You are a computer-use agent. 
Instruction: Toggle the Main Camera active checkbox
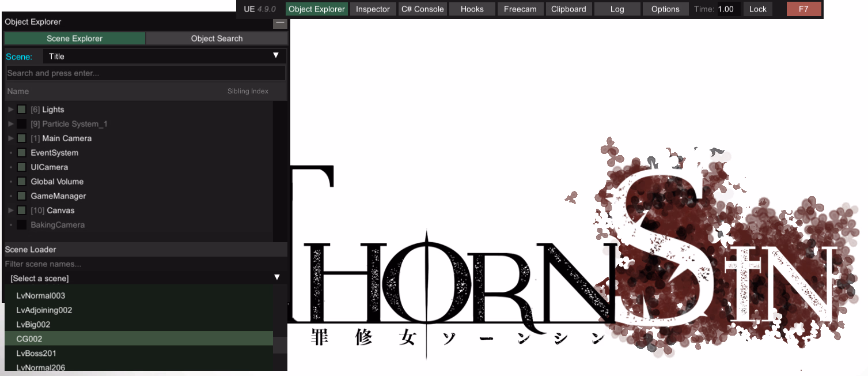pyautogui.click(x=21, y=138)
